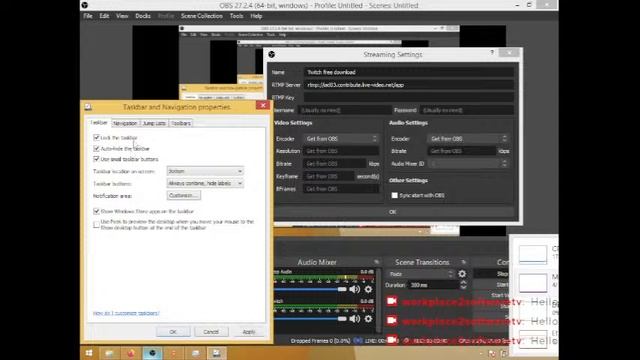
Task: Switch to the Toolbars tab
Action: [181, 123]
